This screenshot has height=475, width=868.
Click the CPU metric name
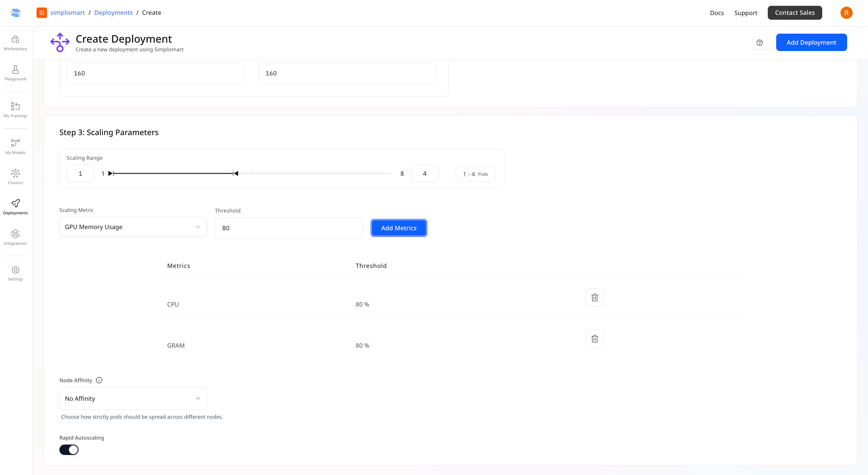173,304
